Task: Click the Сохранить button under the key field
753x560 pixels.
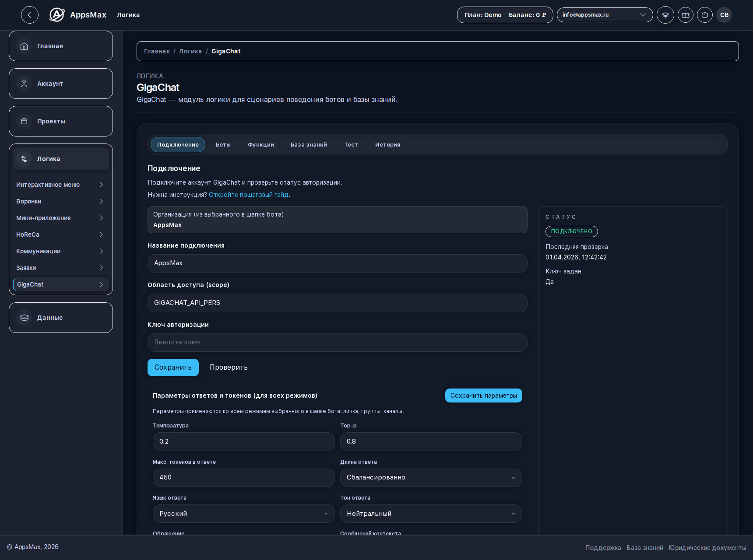Action: (x=173, y=367)
